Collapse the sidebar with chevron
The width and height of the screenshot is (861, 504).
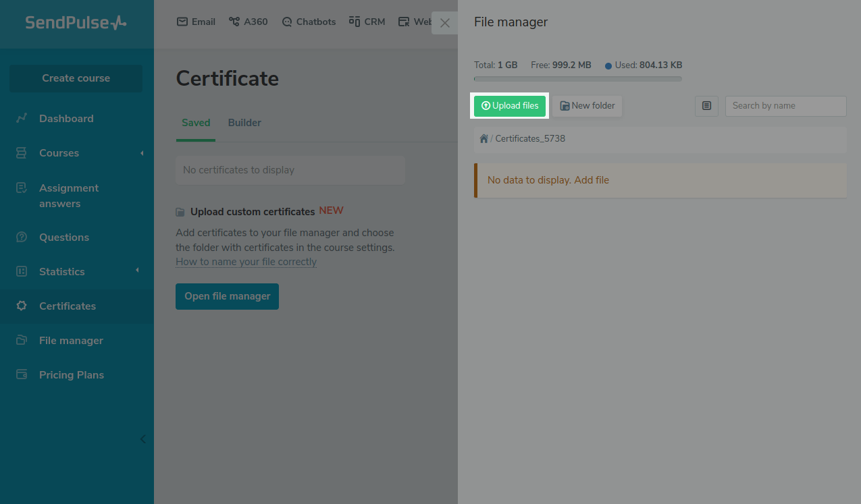(142, 439)
